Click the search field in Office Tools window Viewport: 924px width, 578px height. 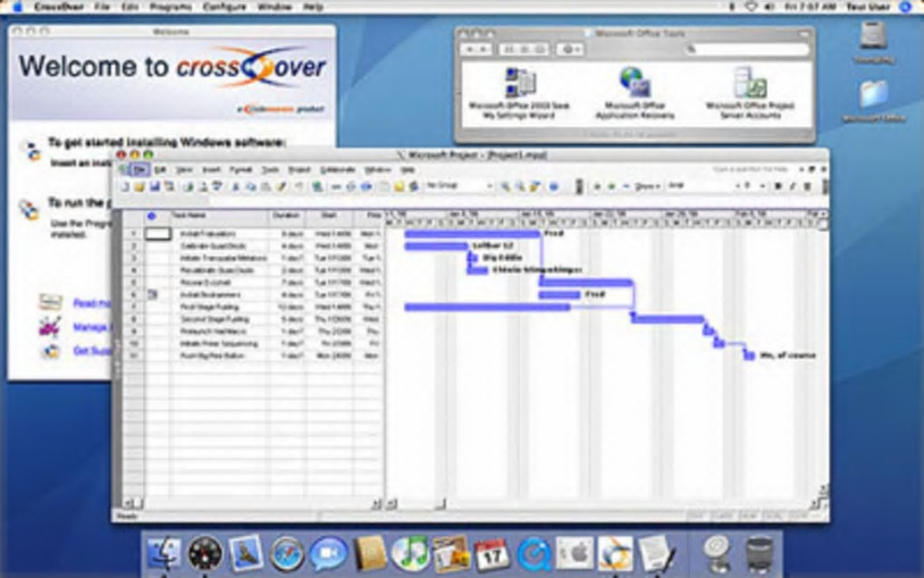point(746,50)
